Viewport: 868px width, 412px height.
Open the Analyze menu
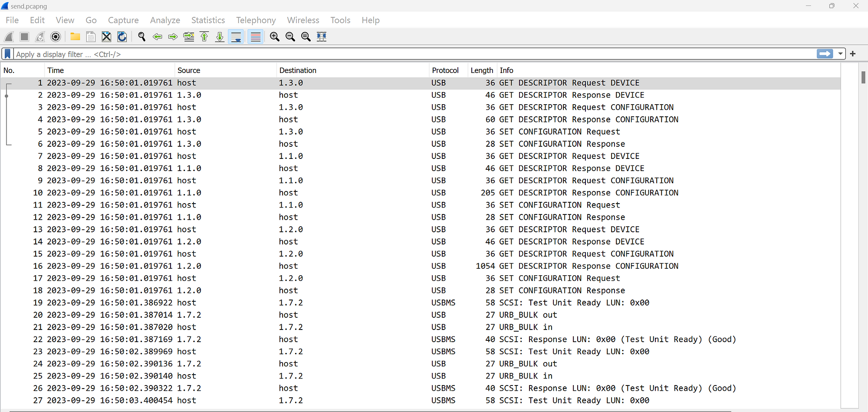[165, 20]
